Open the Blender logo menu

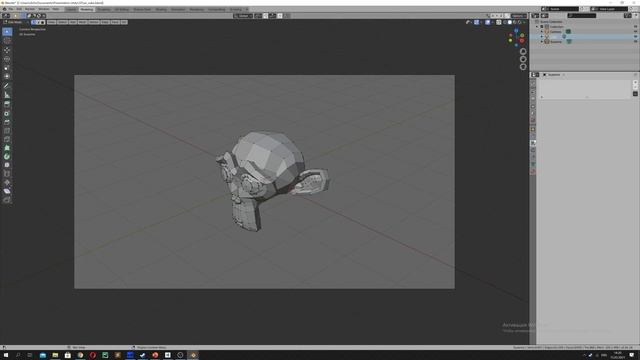pyautogui.click(x=4, y=9)
